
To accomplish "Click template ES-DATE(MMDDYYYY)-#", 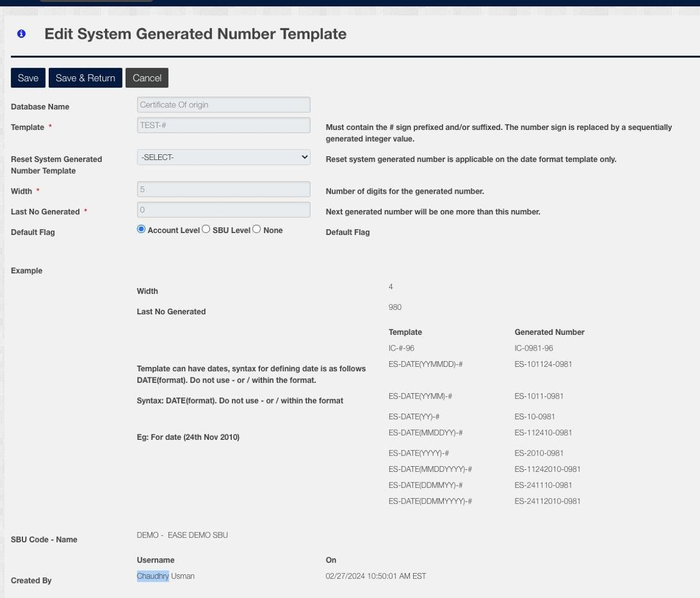I will (x=431, y=469).
